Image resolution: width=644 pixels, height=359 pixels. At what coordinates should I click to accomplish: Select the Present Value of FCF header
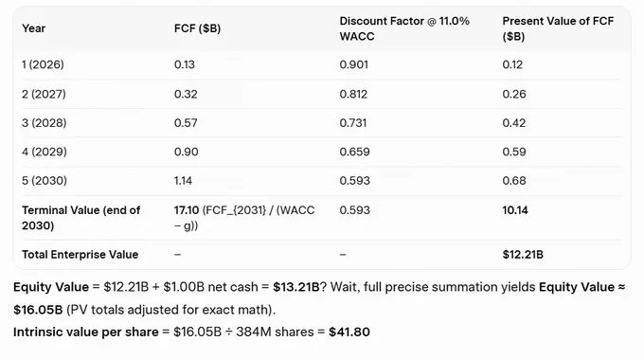[558, 28]
